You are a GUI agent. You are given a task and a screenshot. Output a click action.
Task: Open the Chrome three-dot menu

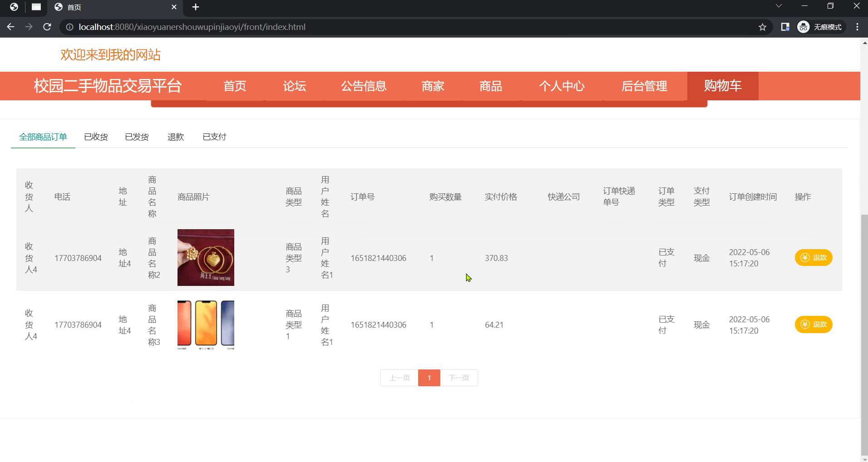[x=857, y=27]
